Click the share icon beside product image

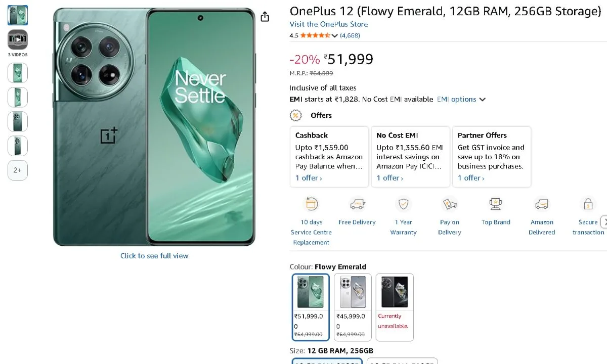point(265,17)
